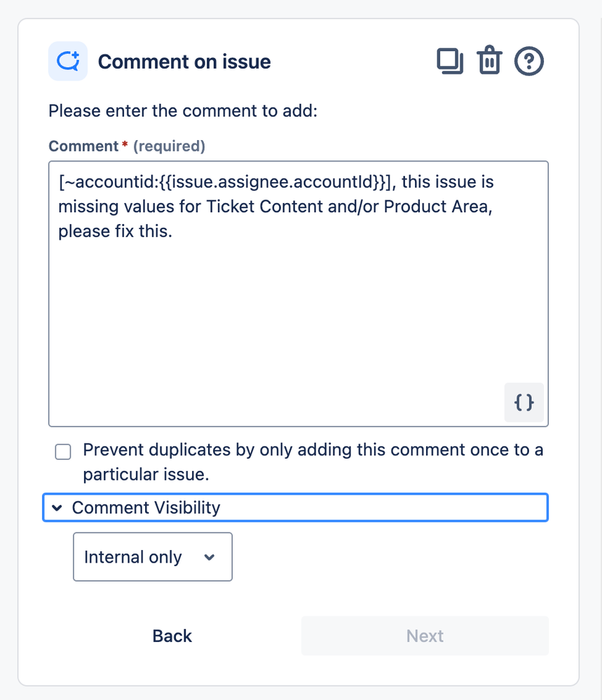Click the "Please enter the comment to add:" text
The width and height of the screenshot is (602, 700).
(183, 111)
